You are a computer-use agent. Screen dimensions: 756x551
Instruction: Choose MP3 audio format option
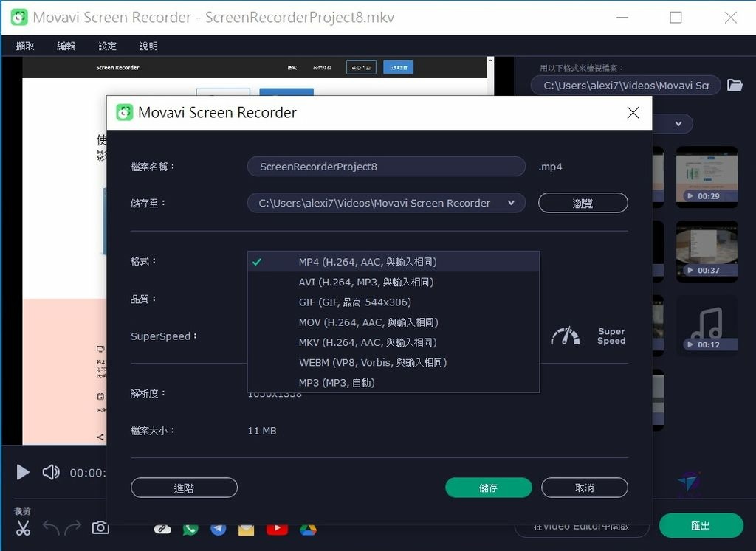point(394,382)
